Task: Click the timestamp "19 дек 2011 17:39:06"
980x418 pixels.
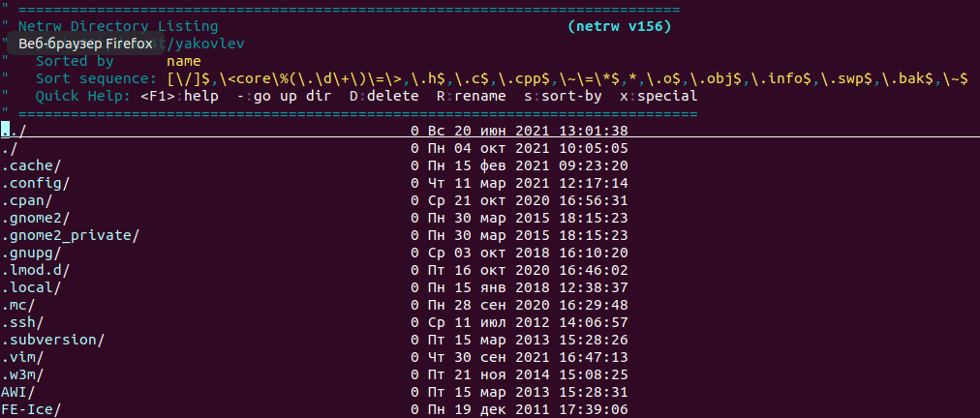Action: pos(540,410)
